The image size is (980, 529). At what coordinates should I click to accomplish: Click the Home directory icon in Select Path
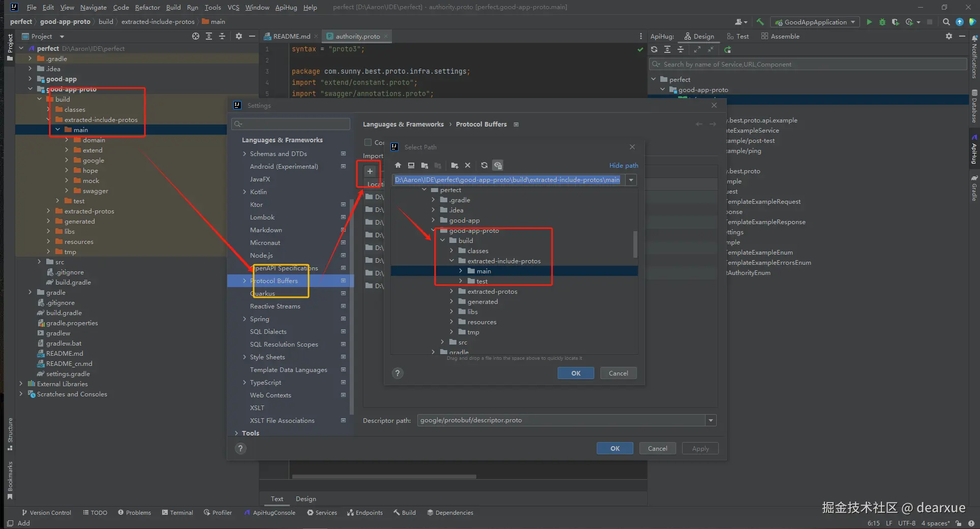coord(398,165)
